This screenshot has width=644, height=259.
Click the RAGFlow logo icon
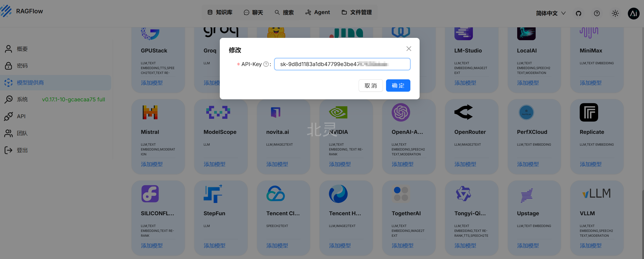[6, 11]
